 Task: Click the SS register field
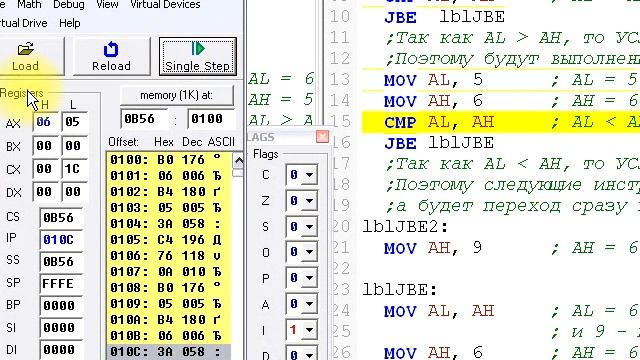tap(62, 262)
